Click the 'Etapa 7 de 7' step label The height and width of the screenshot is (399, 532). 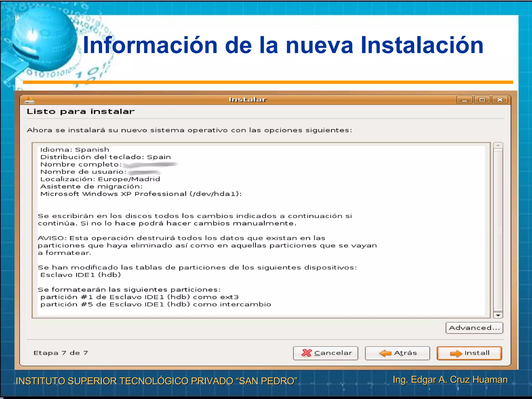(61, 353)
